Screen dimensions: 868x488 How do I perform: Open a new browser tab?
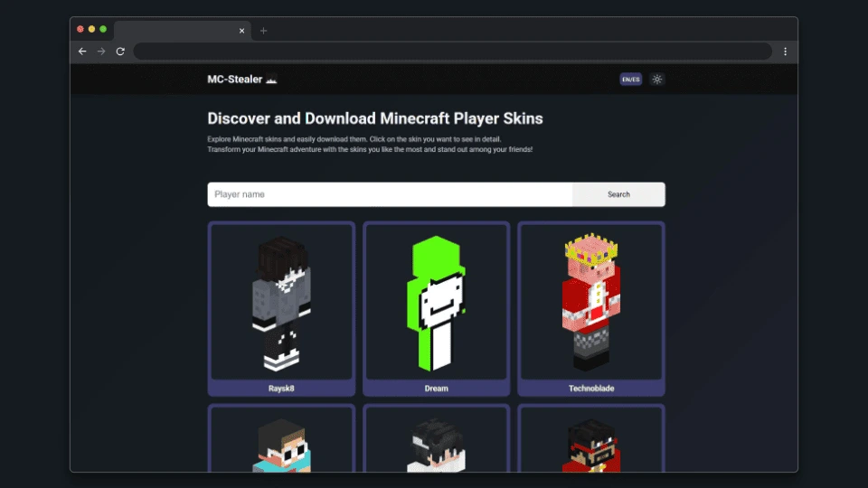pyautogui.click(x=263, y=31)
